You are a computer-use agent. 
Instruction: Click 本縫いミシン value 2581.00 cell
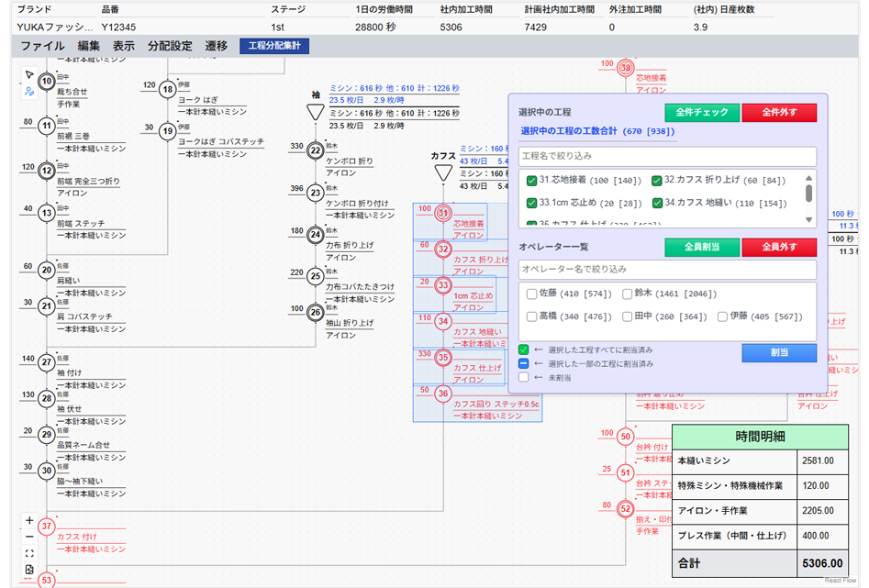click(x=822, y=461)
